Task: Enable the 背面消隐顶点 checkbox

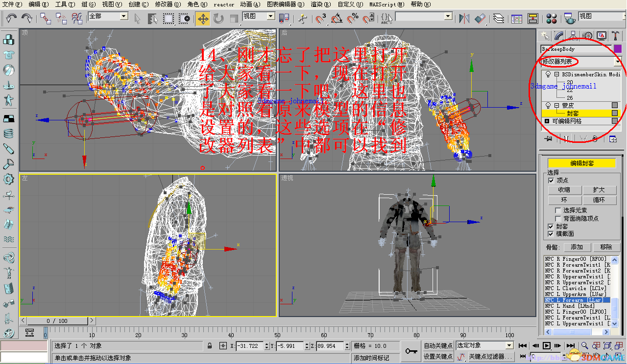Action: 558,218
